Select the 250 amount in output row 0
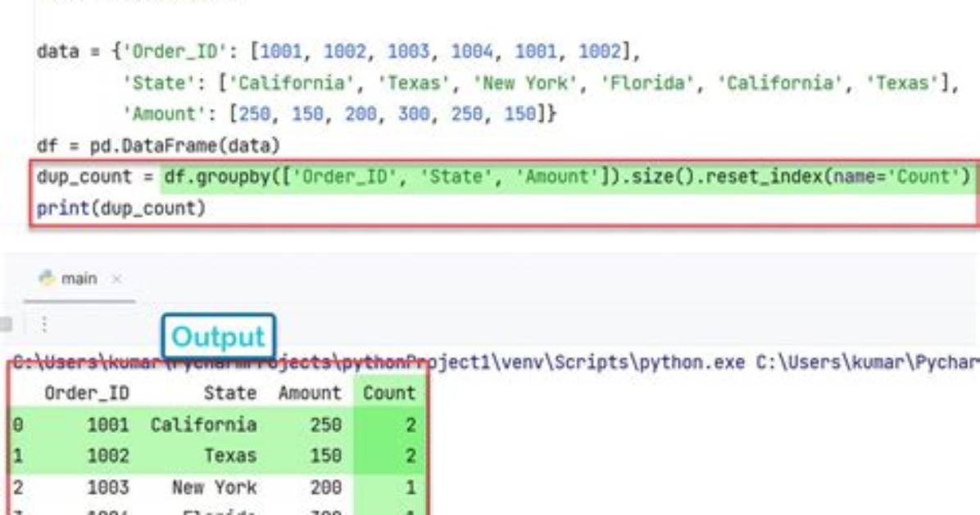The width and height of the screenshot is (980, 515). 325,425
